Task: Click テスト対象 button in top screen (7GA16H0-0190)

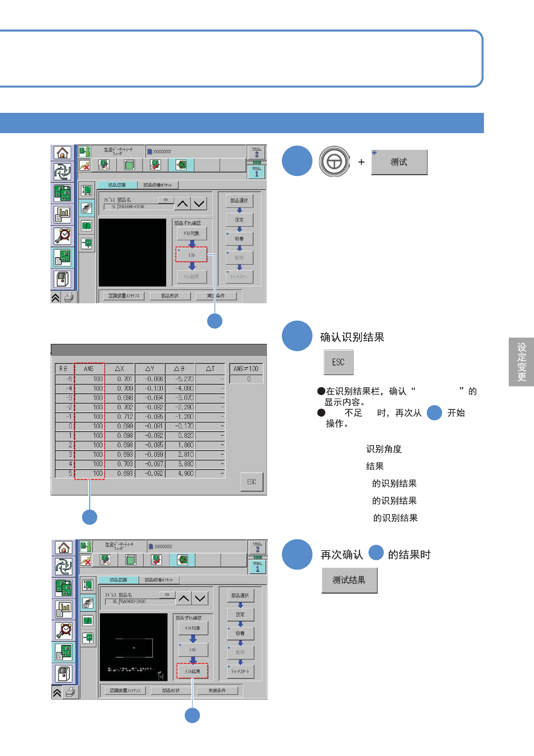Action: 192,233
